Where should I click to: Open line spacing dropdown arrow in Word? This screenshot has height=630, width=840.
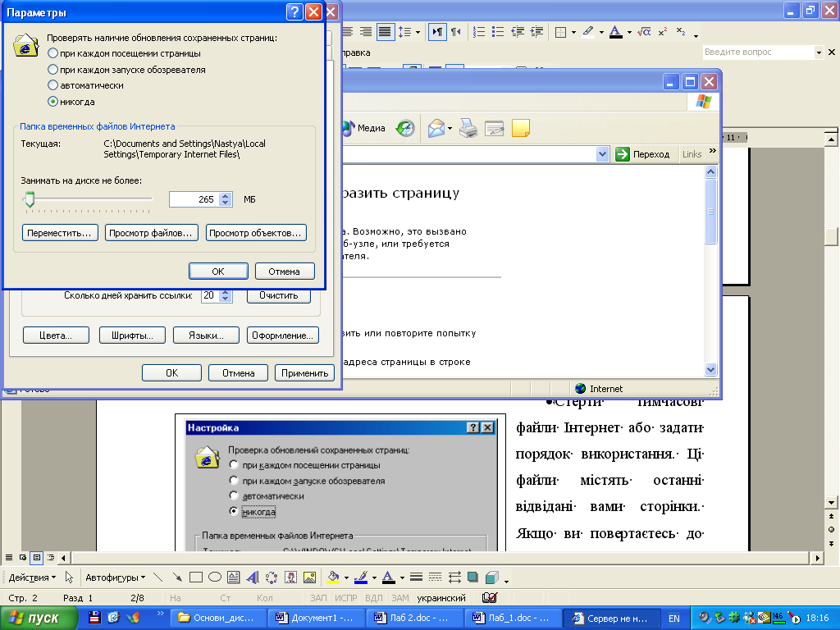[x=418, y=33]
